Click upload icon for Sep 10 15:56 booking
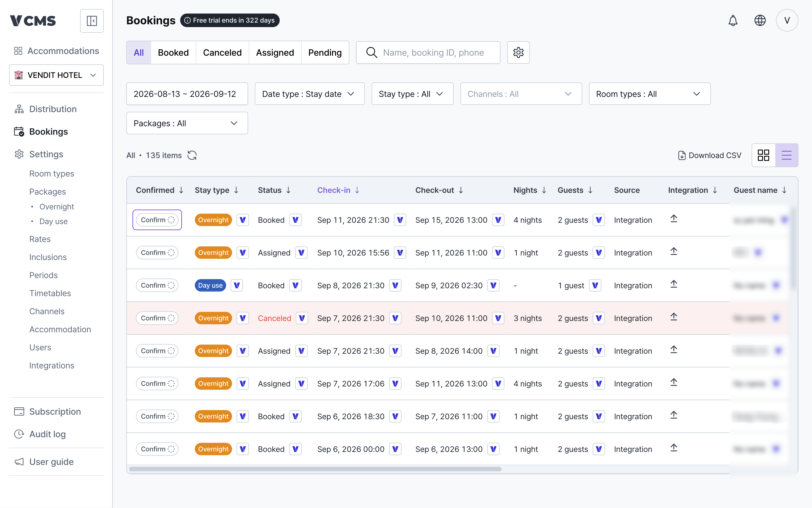Viewport: 812px width, 508px height. [x=673, y=252]
